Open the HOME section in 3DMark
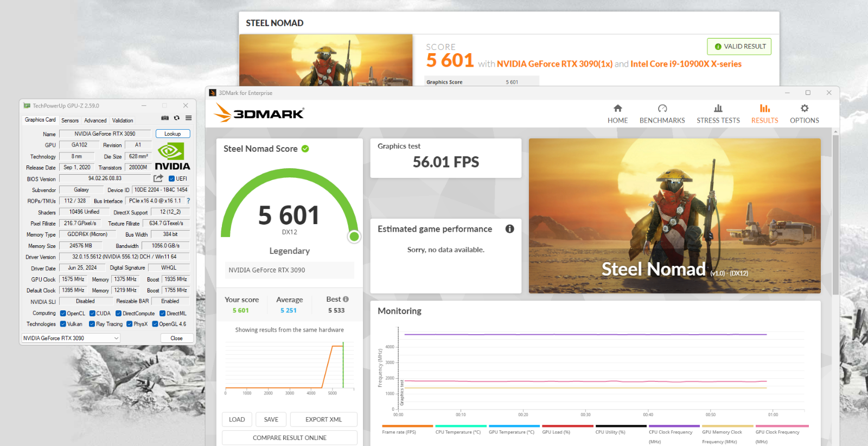 click(617, 114)
